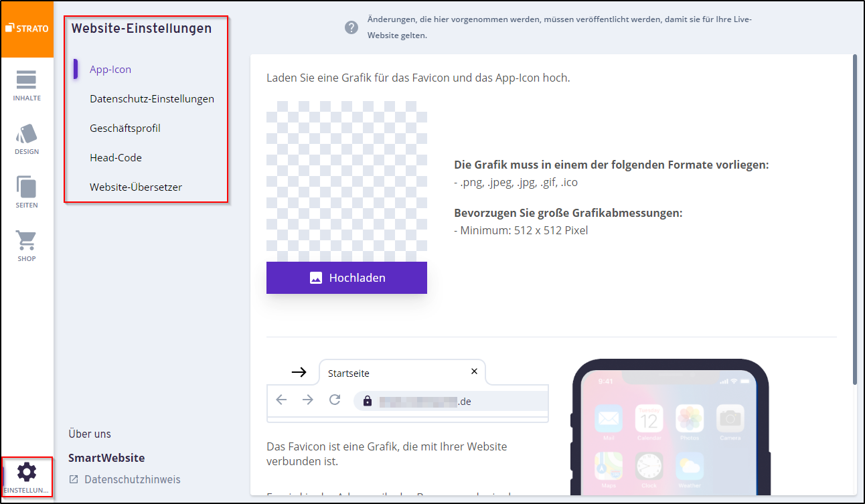Click the lock icon in the address bar
865x504 pixels.
[367, 400]
